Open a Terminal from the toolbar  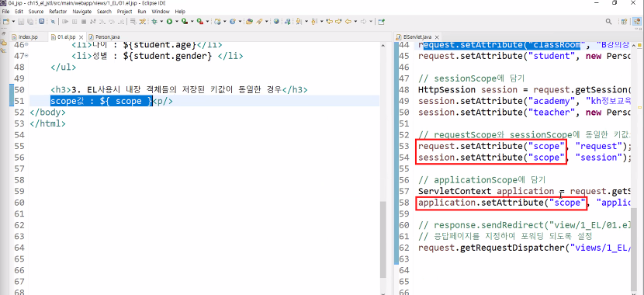[41, 22]
